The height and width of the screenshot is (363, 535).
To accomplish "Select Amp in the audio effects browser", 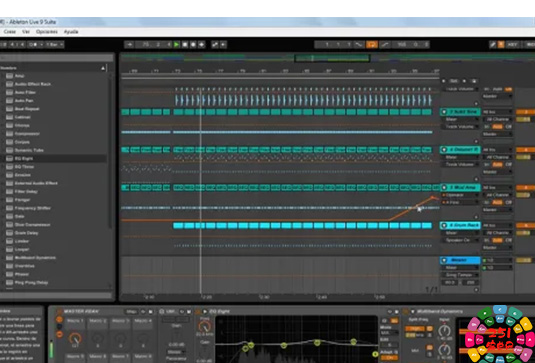I will click(x=20, y=76).
